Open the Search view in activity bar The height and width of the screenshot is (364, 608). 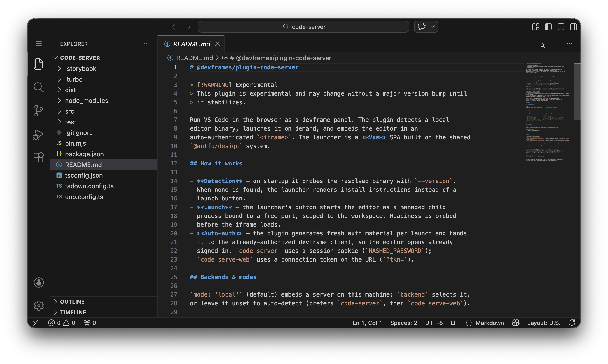click(x=39, y=87)
